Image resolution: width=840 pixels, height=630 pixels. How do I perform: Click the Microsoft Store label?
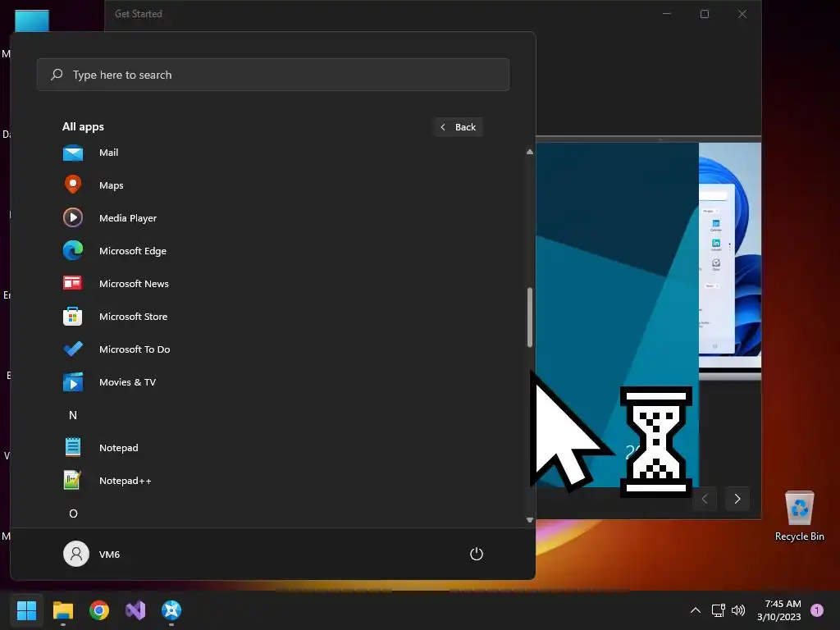point(134,317)
